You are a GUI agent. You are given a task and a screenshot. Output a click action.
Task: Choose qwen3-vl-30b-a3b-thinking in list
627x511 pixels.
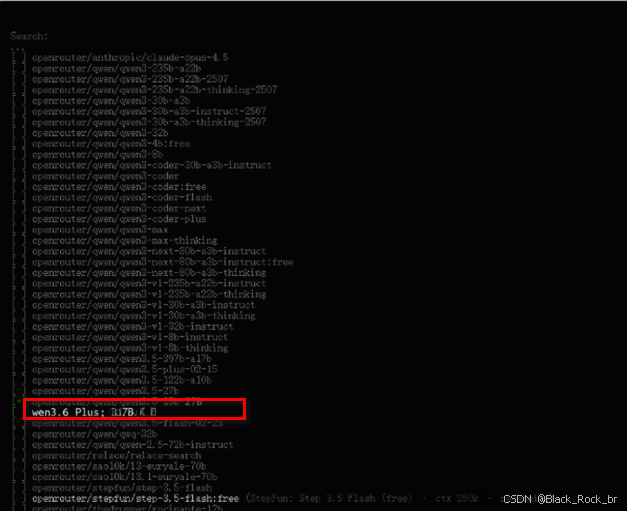pos(144,316)
